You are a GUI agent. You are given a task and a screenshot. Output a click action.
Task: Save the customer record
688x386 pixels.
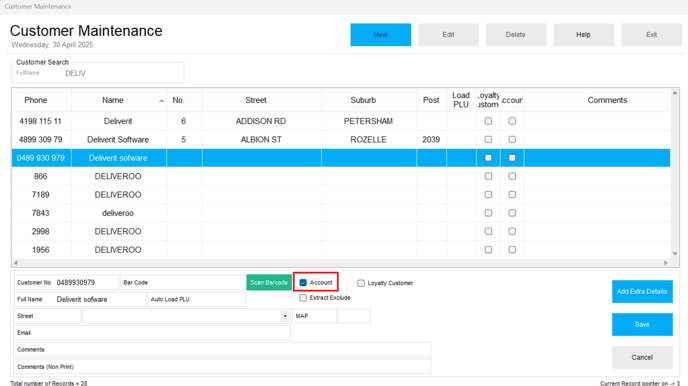(x=642, y=325)
